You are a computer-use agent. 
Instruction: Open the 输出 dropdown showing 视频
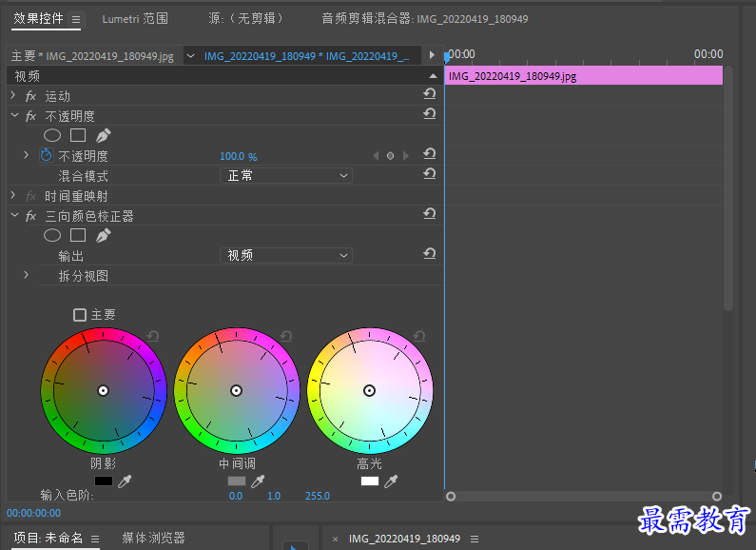coord(286,255)
